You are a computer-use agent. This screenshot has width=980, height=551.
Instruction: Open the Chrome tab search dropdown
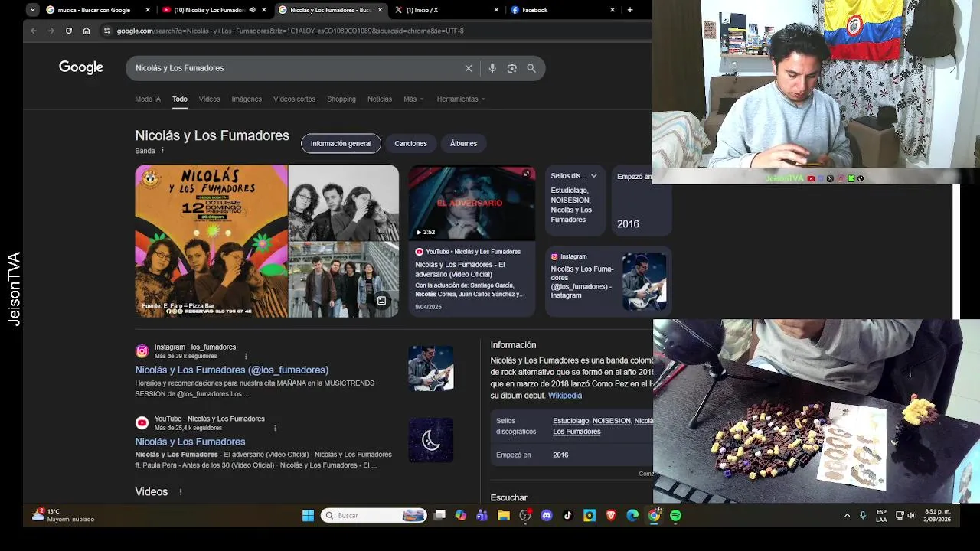pos(32,10)
